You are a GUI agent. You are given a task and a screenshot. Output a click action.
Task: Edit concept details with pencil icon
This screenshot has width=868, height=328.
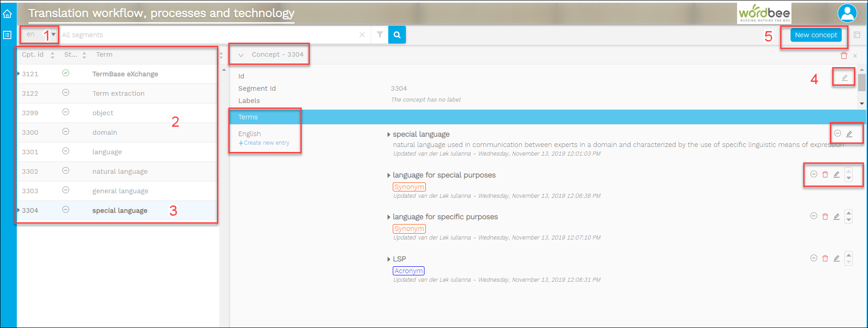[x=844, y=78]
